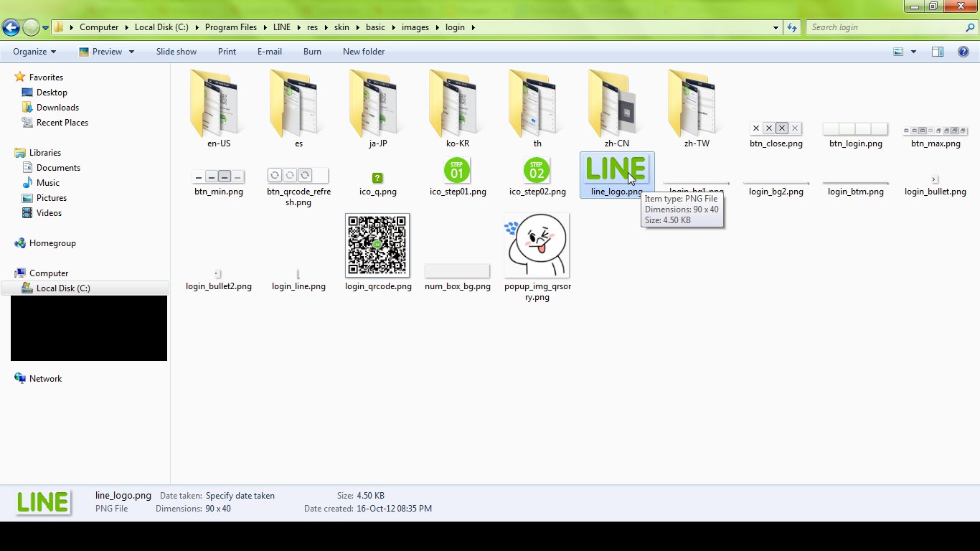
Task: Select the btn_close.png image file
Action: point(776,128)
